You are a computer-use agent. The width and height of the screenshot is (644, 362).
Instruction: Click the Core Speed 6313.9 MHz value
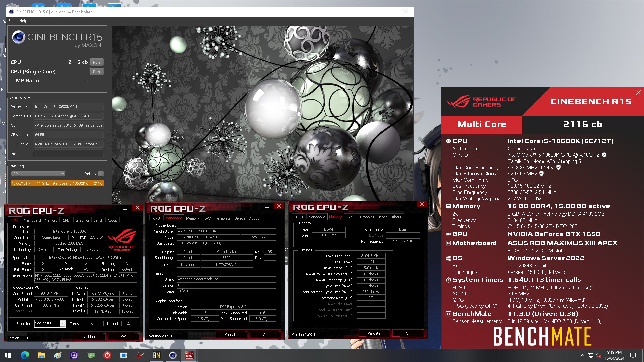point(51,294)
